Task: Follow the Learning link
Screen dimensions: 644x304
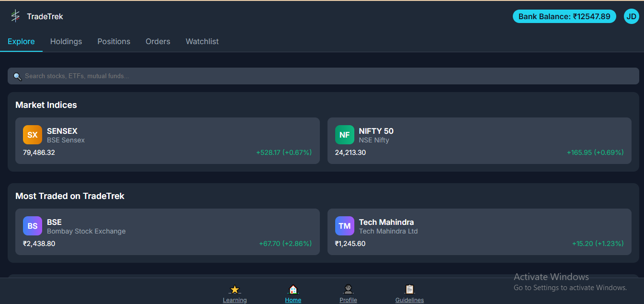Action: coord(235,300)
